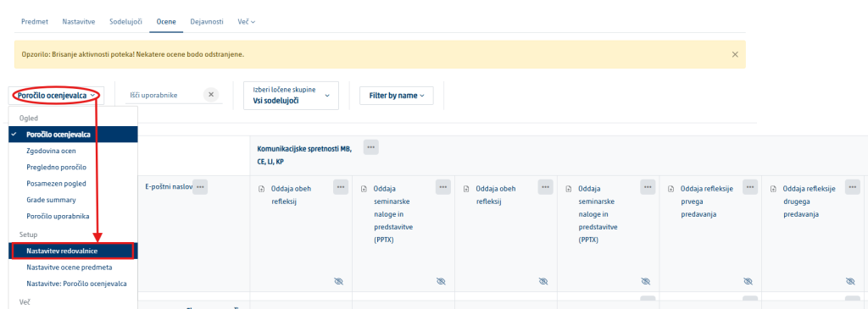Open the Sodelujoči tab

point(126,21)
